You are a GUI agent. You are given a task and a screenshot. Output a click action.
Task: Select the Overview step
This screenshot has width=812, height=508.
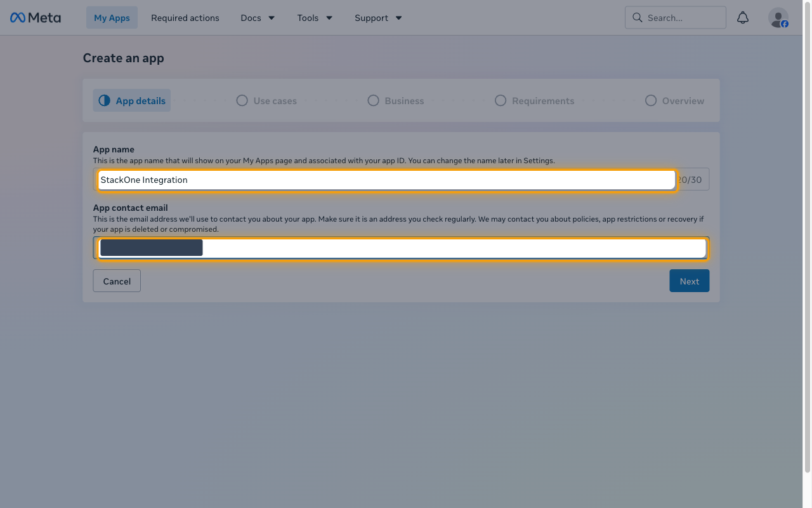[x=675, y=100]
